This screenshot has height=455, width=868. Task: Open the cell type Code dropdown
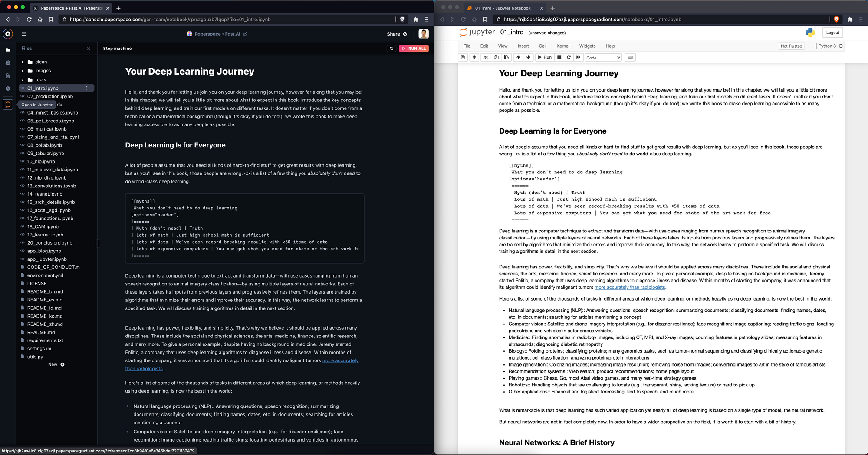[x=603, y=58]
